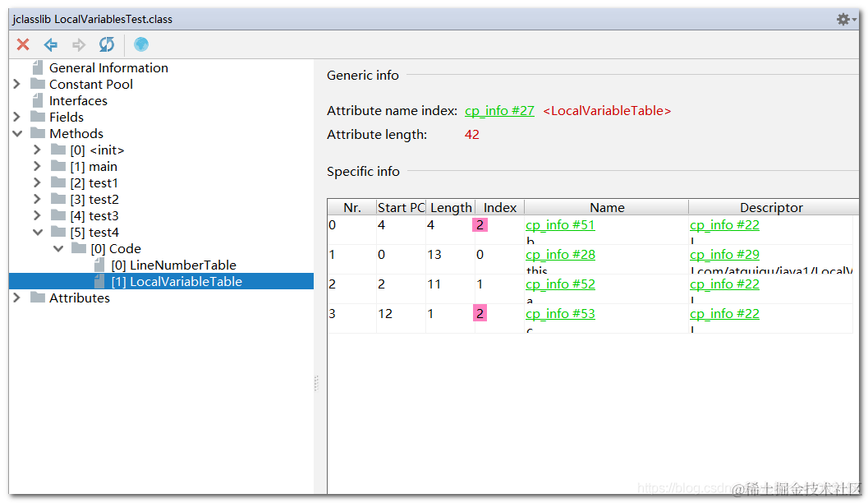This screenshot has height=503, width=868.
Task: Click the Descriptor column header
Action: 772,207
